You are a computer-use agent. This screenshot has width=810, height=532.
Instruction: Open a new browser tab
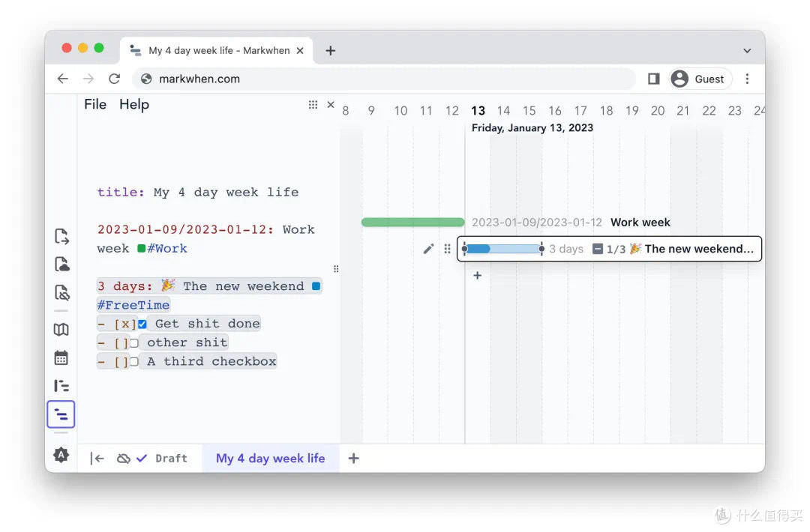tap(331, 50)
